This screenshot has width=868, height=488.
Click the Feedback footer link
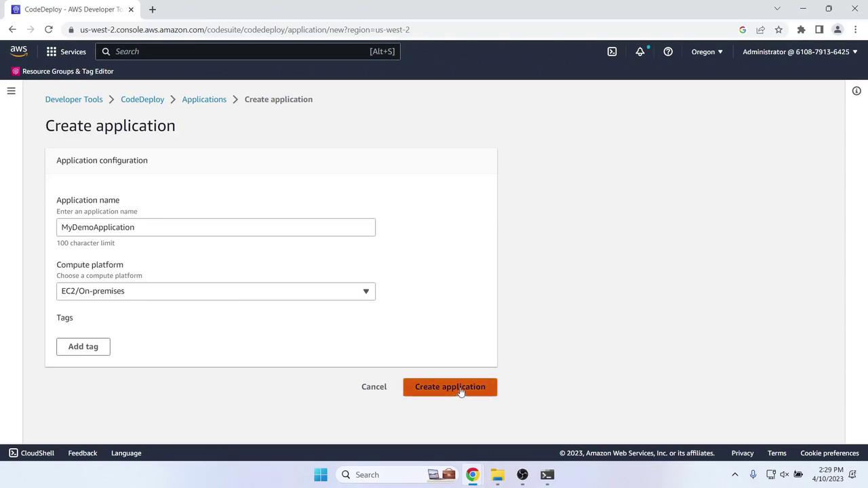pos(83,453)
